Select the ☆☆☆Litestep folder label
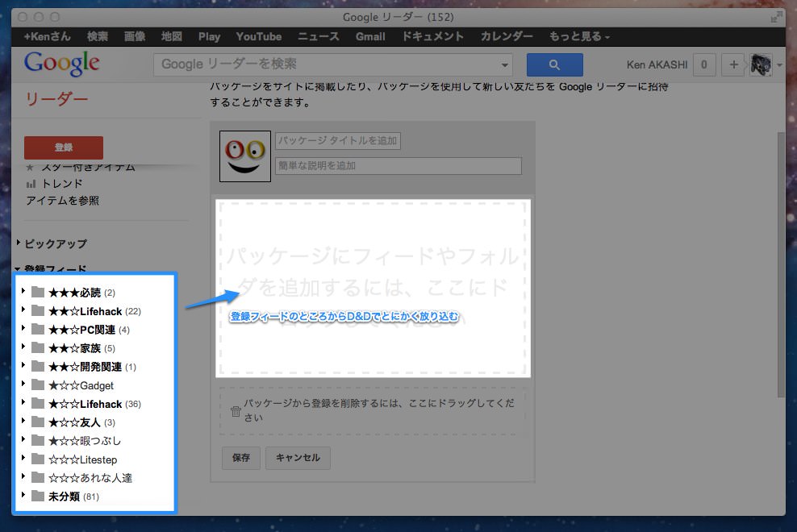 83,459
